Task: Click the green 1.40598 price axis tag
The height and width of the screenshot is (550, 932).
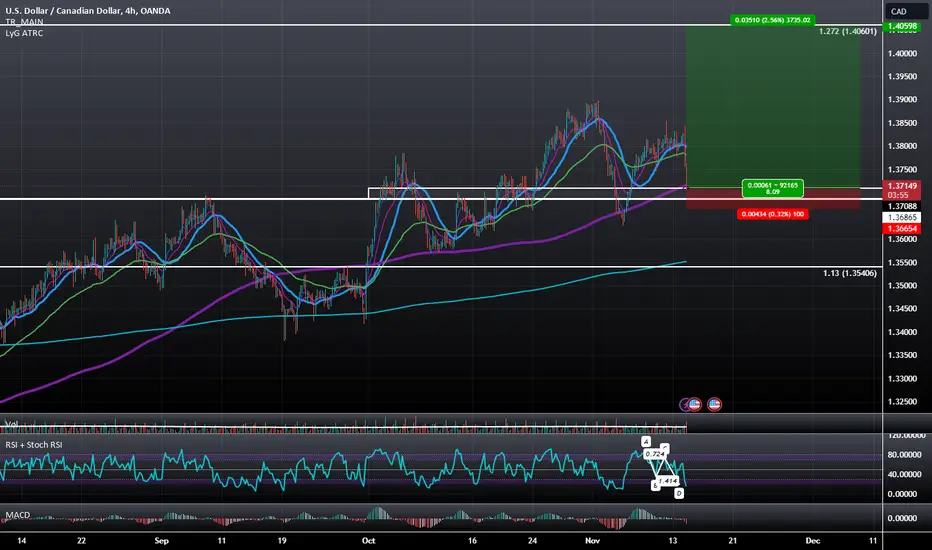Action: (x=902, y=26)
